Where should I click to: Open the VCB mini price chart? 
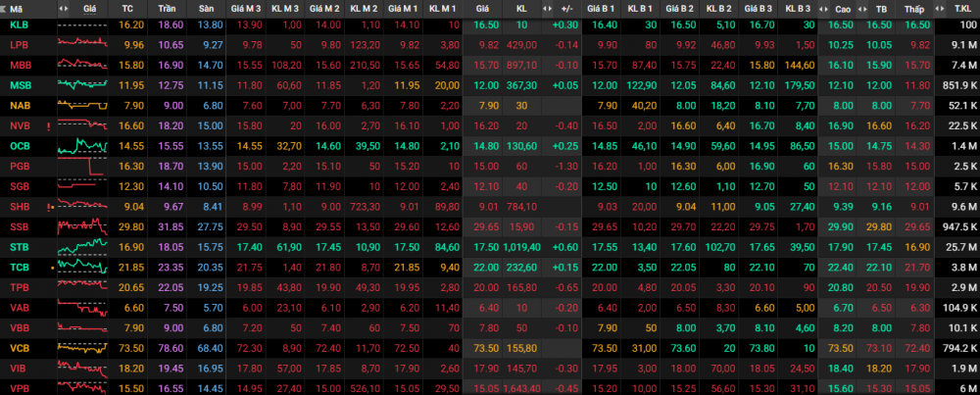pos(82,348)
